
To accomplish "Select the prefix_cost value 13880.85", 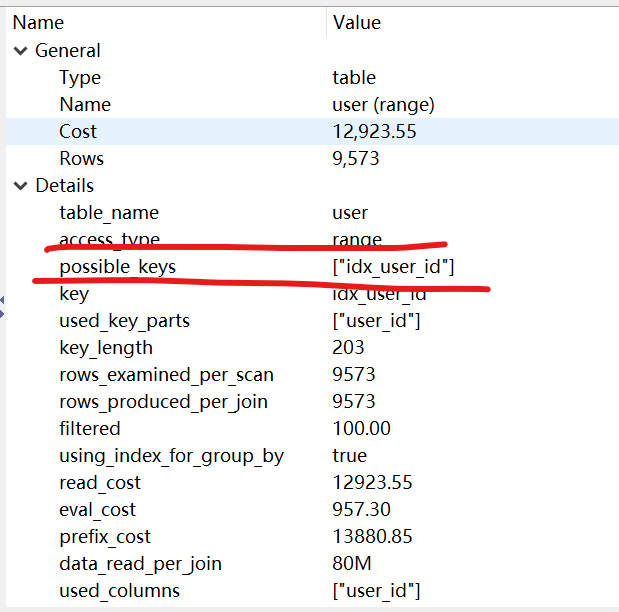I will pyautogui.click(x=372, y=537).
